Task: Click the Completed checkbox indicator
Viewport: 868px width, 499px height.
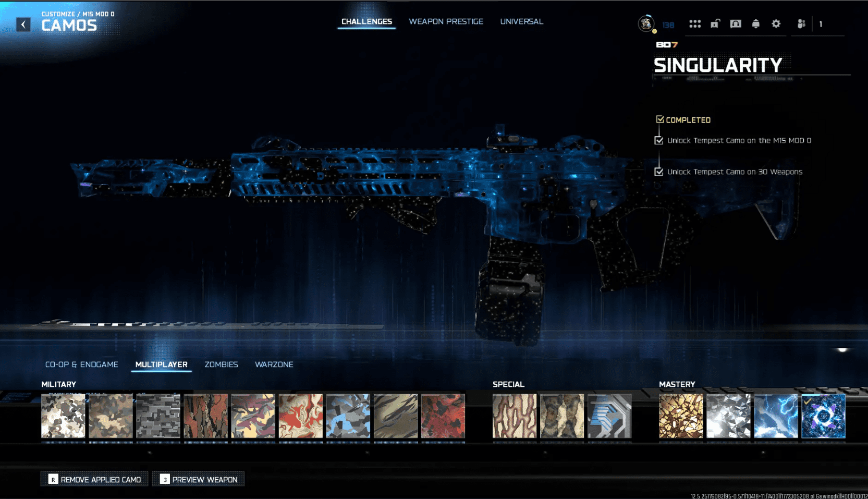Action: click(x=660, y=119)
